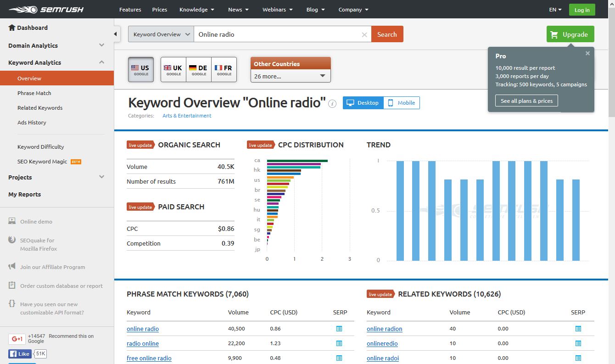
Task: Select the US Google database
Action: coord(141,70)
